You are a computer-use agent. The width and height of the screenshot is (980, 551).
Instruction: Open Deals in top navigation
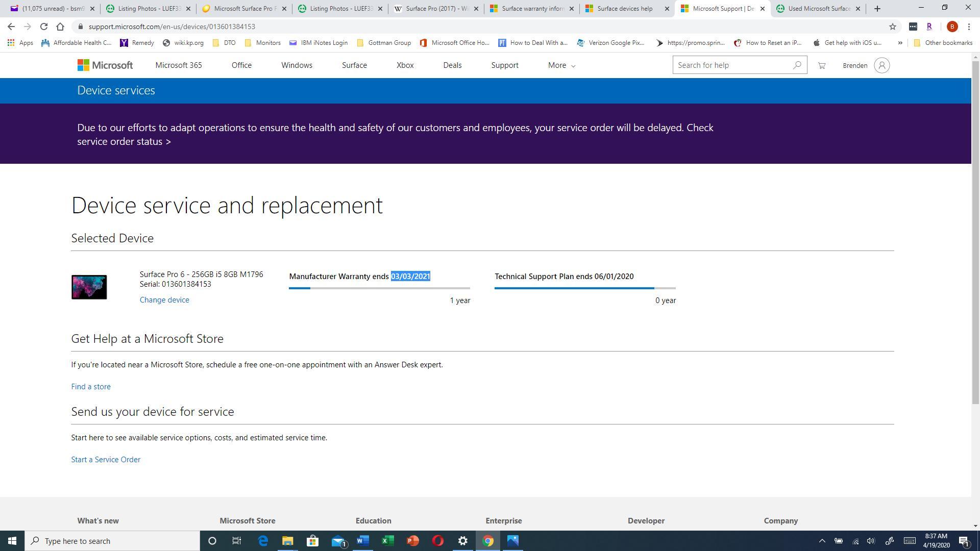pos(452,65)
